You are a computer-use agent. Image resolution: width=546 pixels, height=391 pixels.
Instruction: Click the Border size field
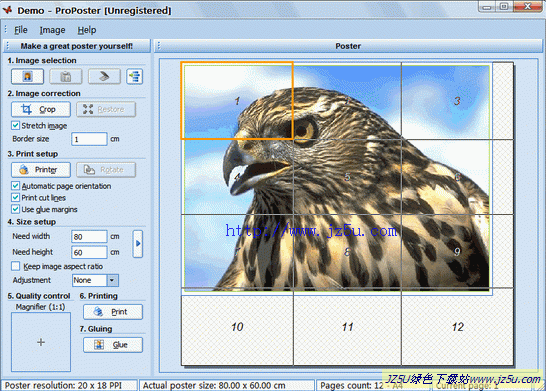tap(89, 139)
